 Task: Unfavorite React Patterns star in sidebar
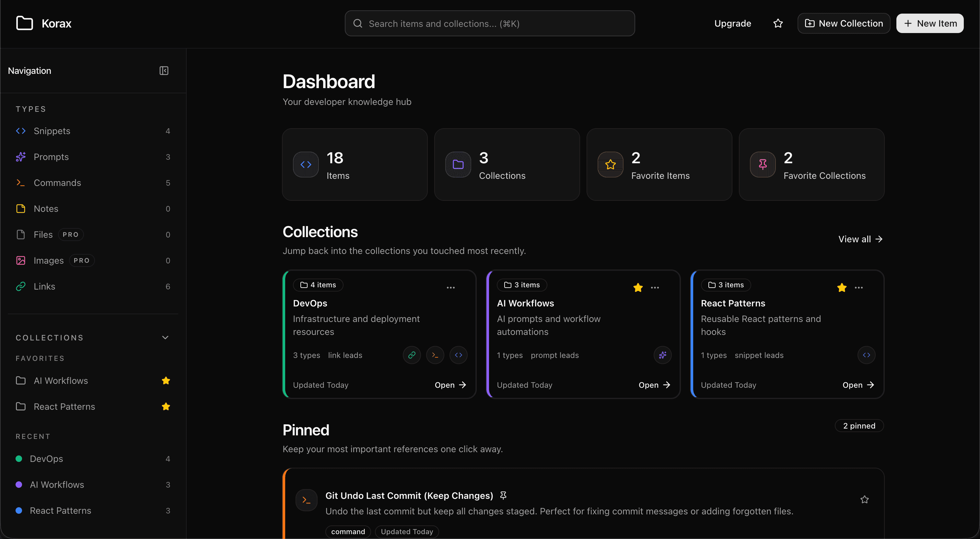166,406
